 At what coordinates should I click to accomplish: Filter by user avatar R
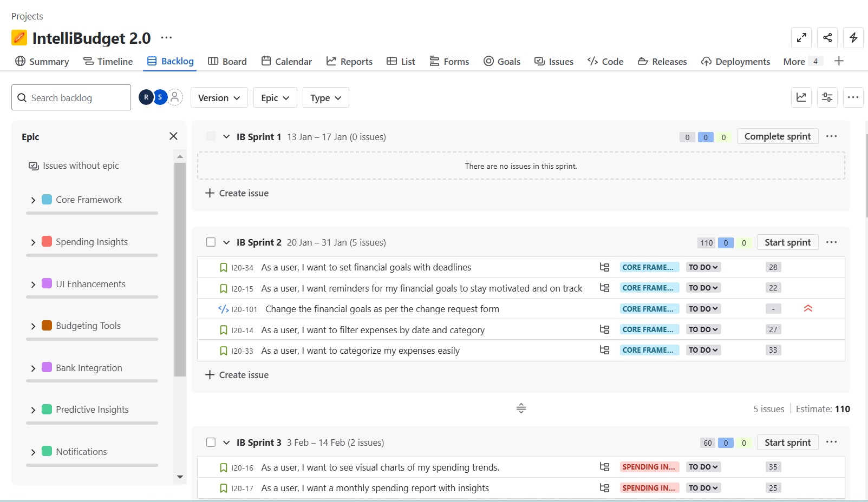[x=146, y=97]
